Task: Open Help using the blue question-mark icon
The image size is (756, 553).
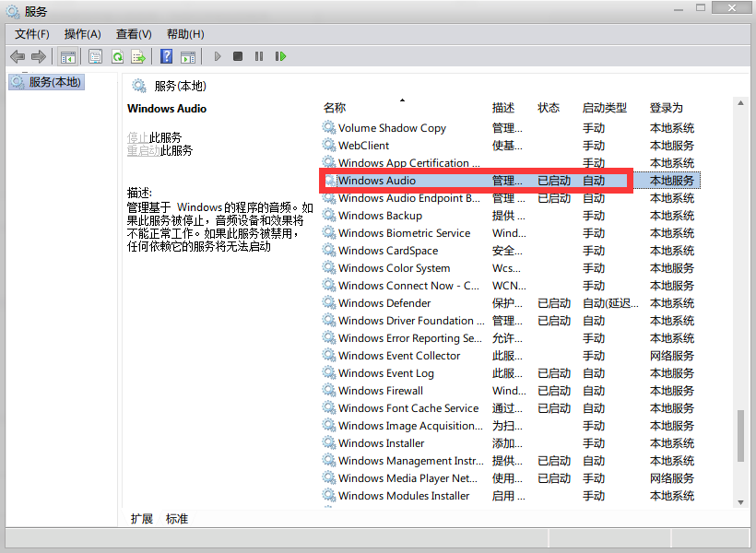Action: 166,57
